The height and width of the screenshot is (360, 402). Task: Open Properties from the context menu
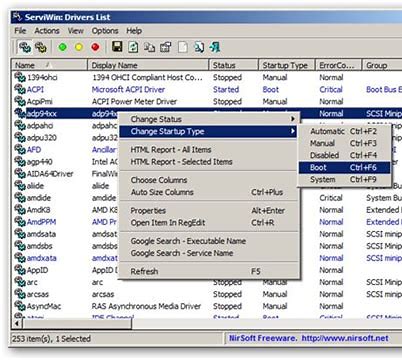[x=209, y=211]
